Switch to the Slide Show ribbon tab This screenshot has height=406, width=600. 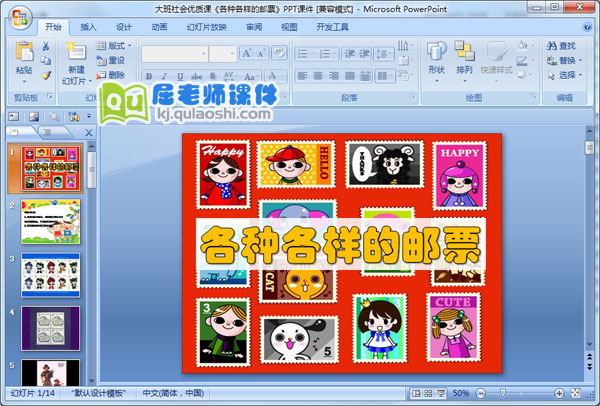(x=207, y=27)
